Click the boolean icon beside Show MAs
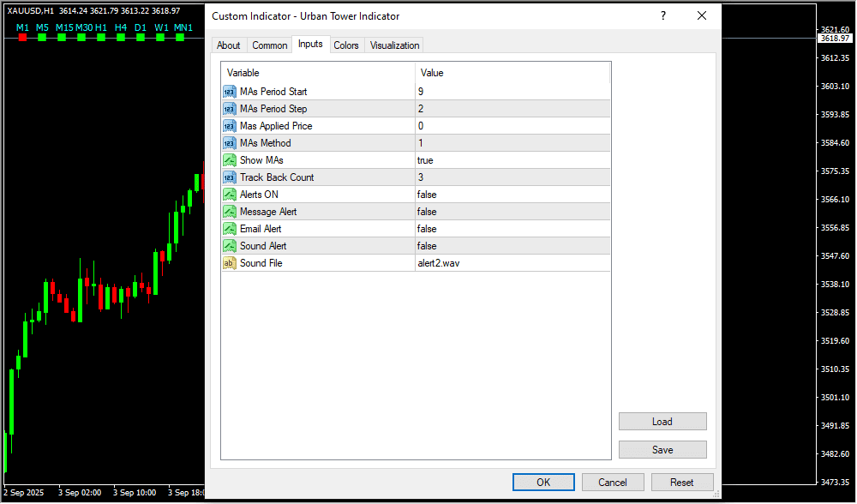857x504 pixels. pos(230,160)
